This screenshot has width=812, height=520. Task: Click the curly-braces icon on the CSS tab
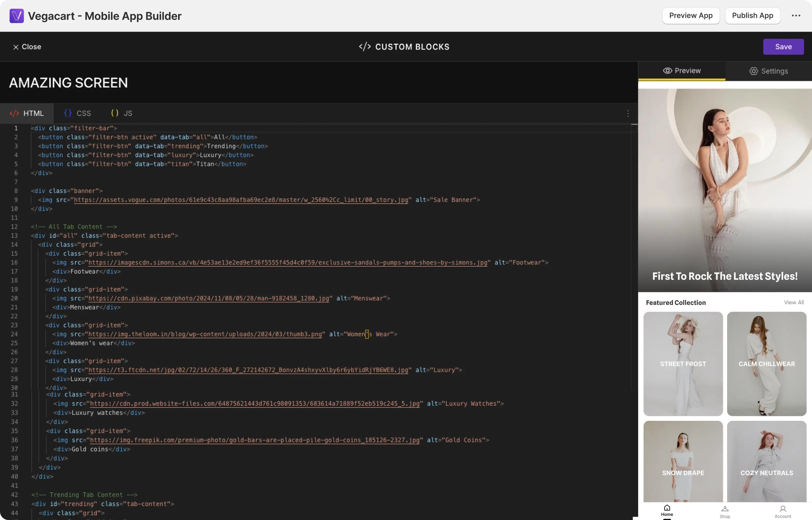[67, 113]
